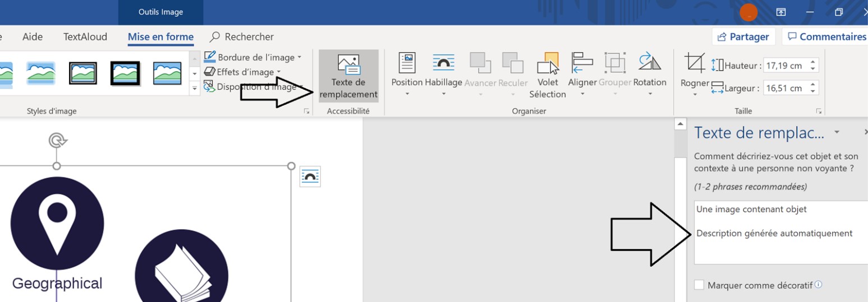Click the Partager button
The height and width of the screenshot is (302, 868).
click(x=743, y=37)
